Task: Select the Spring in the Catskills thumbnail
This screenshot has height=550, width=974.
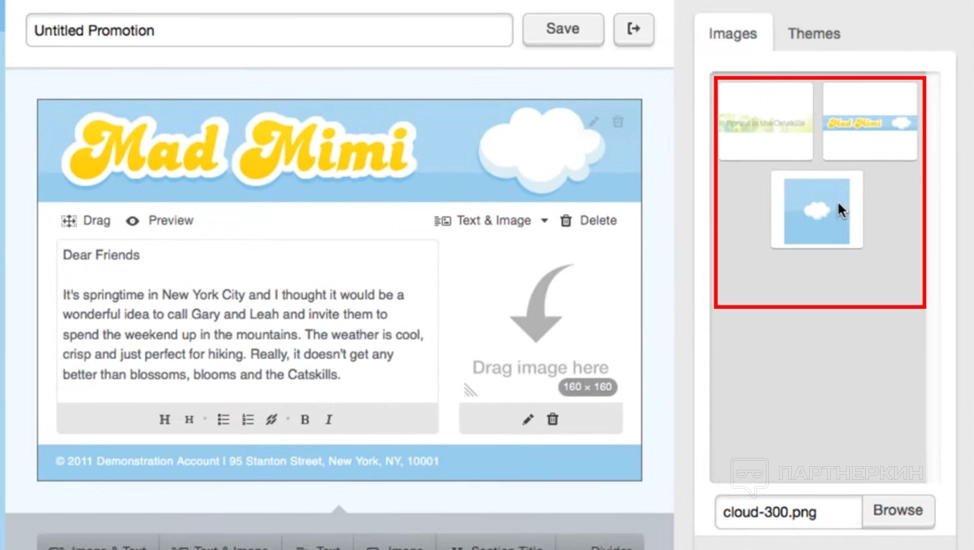Action: 766,122
